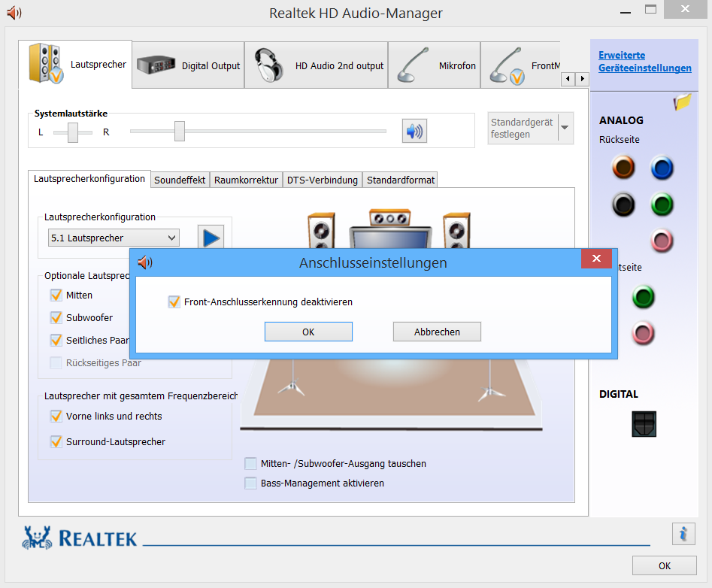
Task: Click the center speaker above the monitor
Action: [x=390, y=217]
